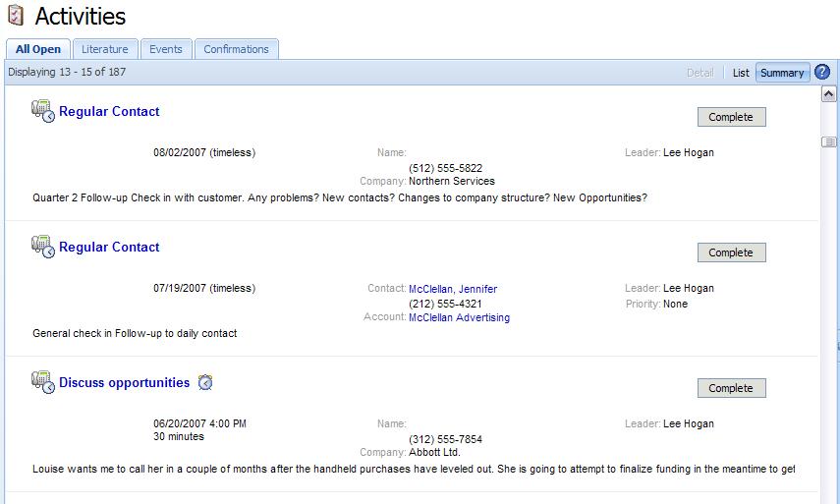Open the Discuss opportunities activity title
This screenshot has height=504, width=840.
pyautogui.click(x=124, y=383)
